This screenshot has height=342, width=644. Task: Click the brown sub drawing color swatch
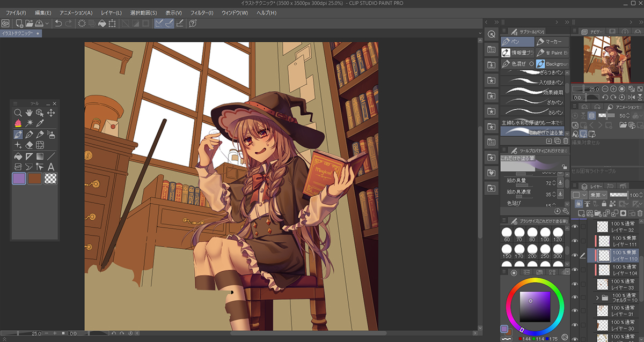[35, 179]
